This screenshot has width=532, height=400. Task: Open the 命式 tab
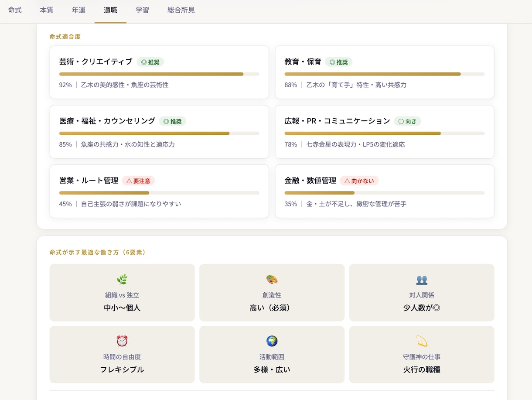(x=15, y=10)
